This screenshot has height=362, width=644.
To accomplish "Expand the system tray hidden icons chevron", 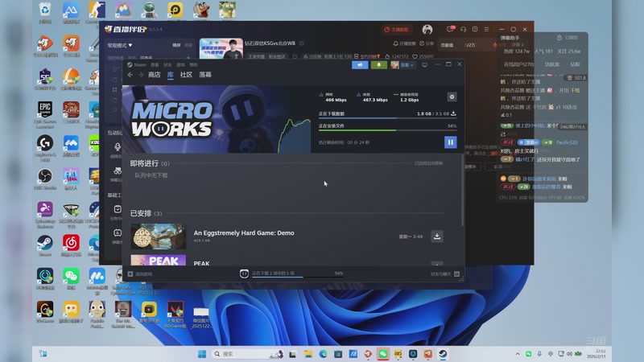I will (518, 354).
